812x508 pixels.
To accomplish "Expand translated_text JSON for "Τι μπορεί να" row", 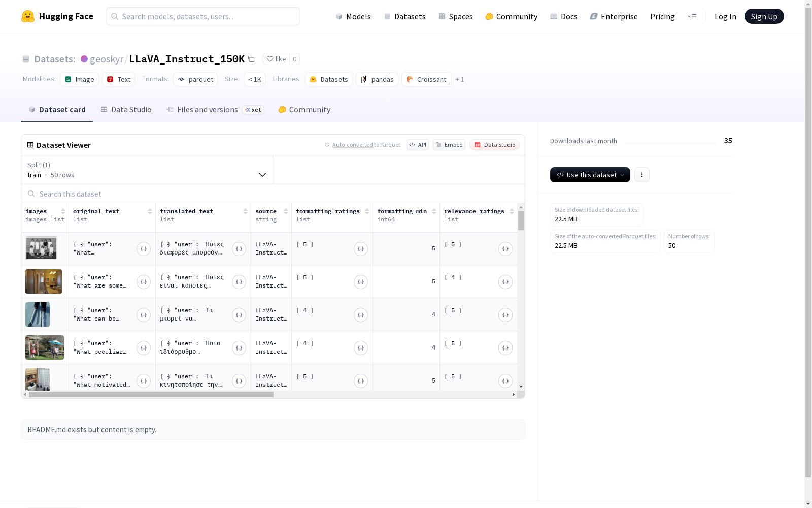I will (x=239, y=315).
